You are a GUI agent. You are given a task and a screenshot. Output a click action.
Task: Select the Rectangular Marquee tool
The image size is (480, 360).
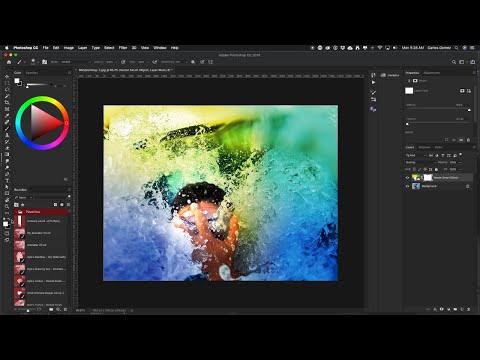tap(7, 83)
